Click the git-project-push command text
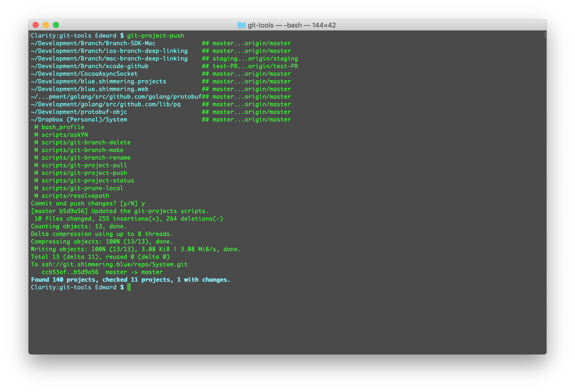This screenshot has width=575, height=392. 155,36
